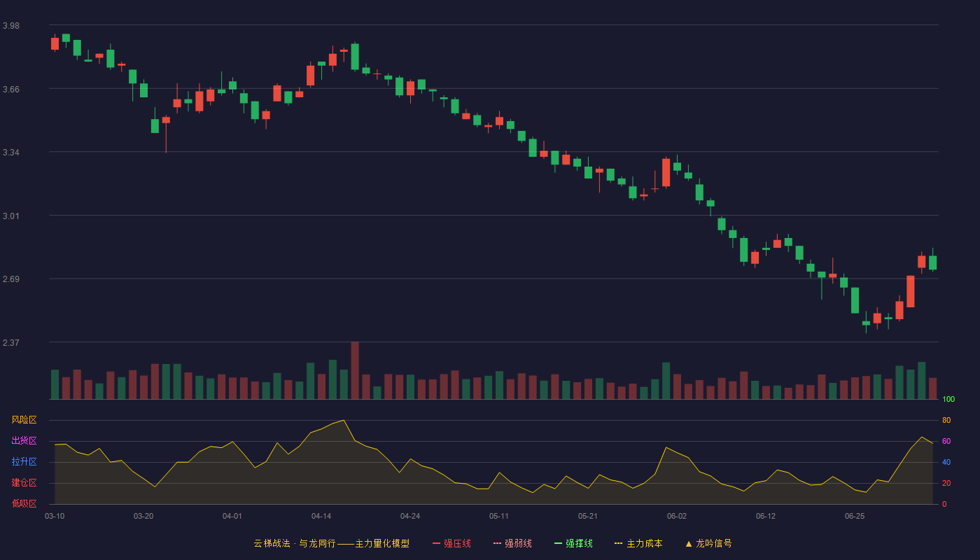Viewport: 980px width, 560px height.
Task: Click the 06-02 date label
Action: click(677, 516)
